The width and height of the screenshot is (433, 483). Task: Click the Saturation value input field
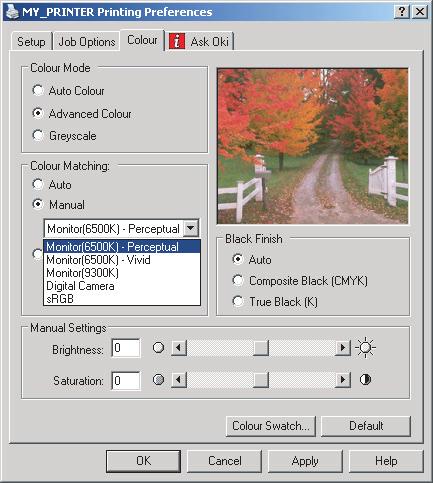pos(126,380)
